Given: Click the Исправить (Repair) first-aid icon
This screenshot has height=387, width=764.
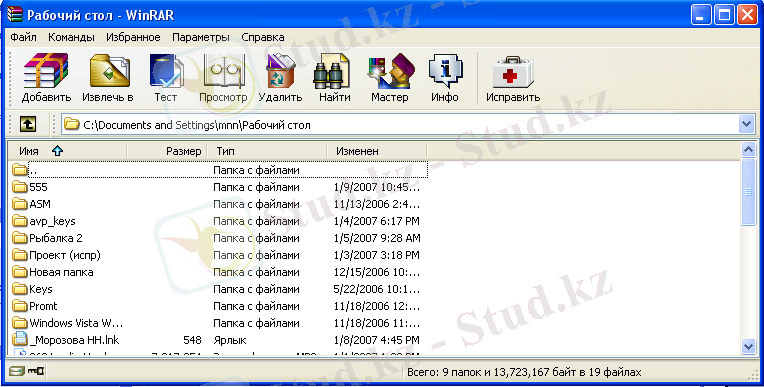Looking at the screenshot, I should [x=513, y=78].
